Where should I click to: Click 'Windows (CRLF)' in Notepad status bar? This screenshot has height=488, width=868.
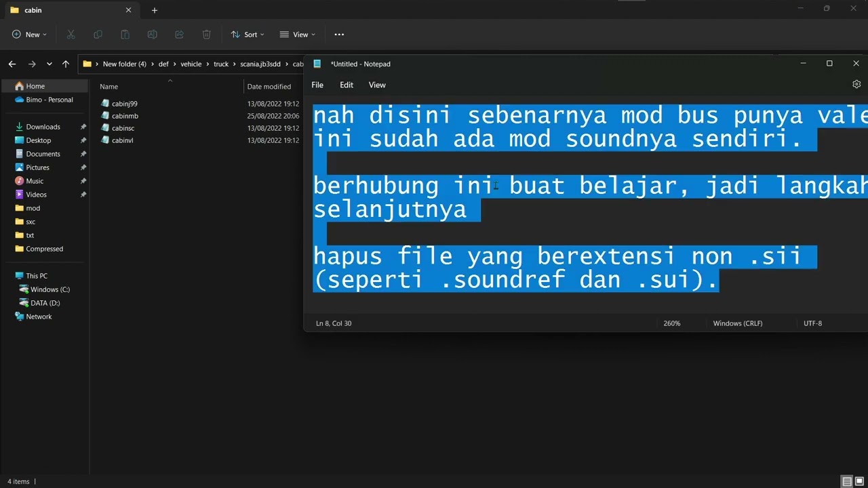[x=738, y=323]
